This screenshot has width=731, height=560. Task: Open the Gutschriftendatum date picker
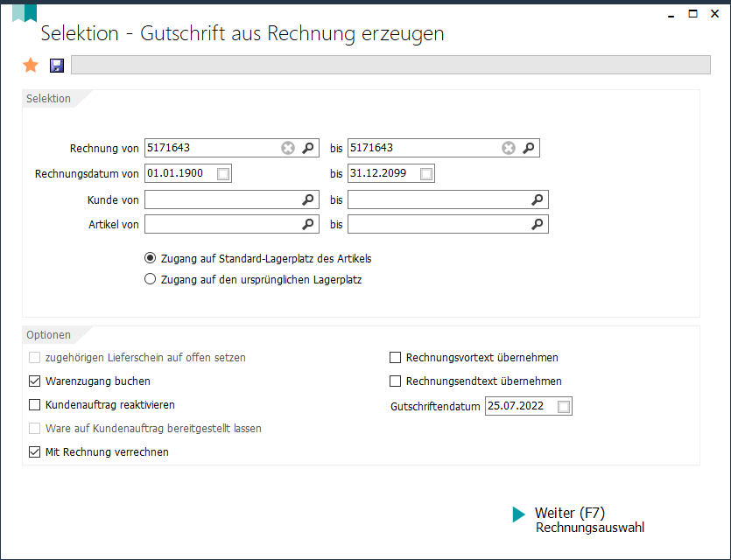(x=564, y=406)
